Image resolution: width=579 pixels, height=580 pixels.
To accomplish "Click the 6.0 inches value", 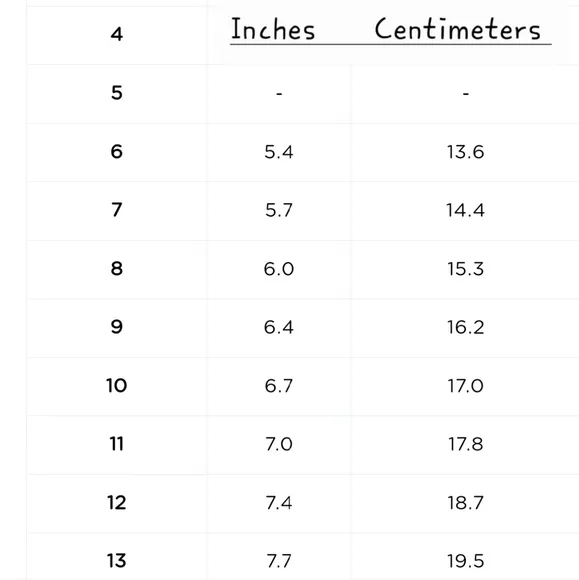I will 279,269.
